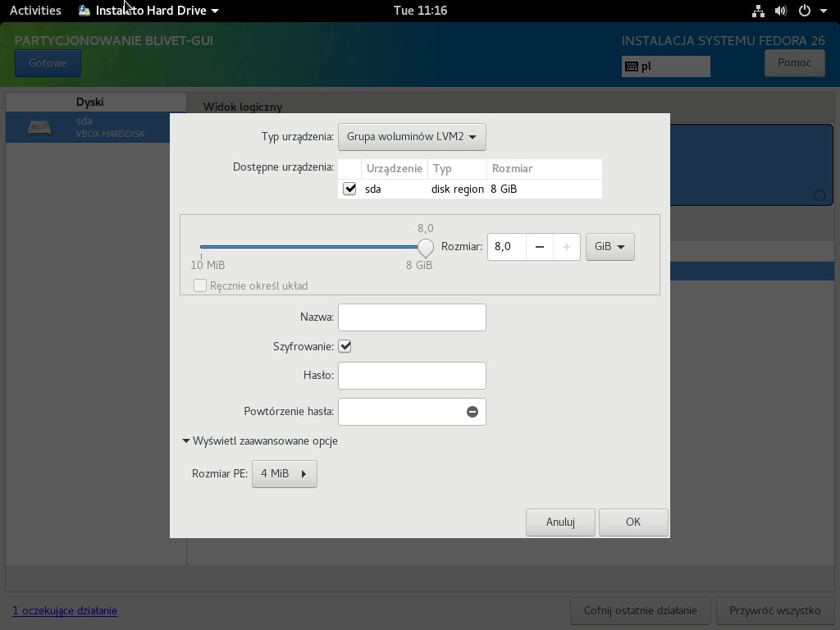
Task: Click the Activities overview button
Action: (x=35, y=11)
